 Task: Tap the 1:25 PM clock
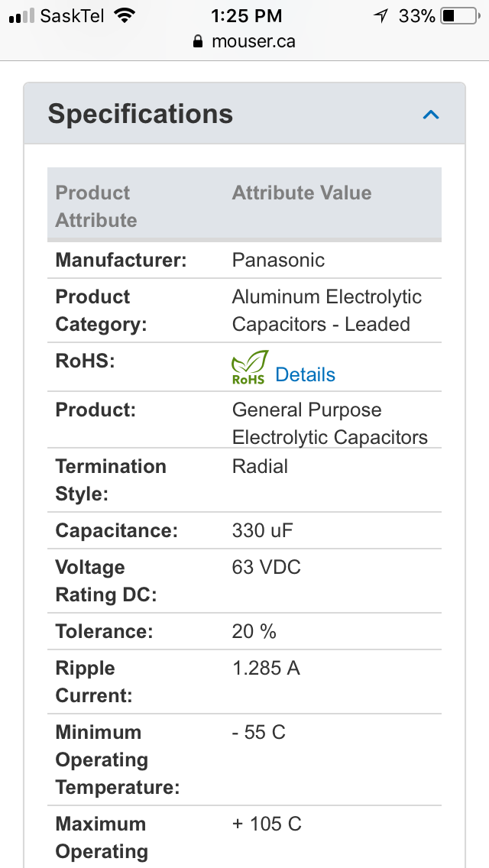pos(246,16)
